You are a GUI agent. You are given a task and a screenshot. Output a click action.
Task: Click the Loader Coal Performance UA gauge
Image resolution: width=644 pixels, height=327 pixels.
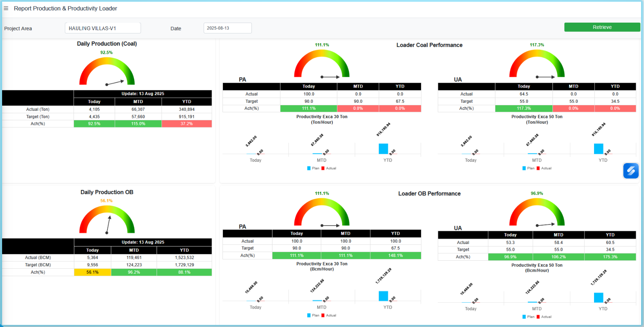[x=537, y=64]
